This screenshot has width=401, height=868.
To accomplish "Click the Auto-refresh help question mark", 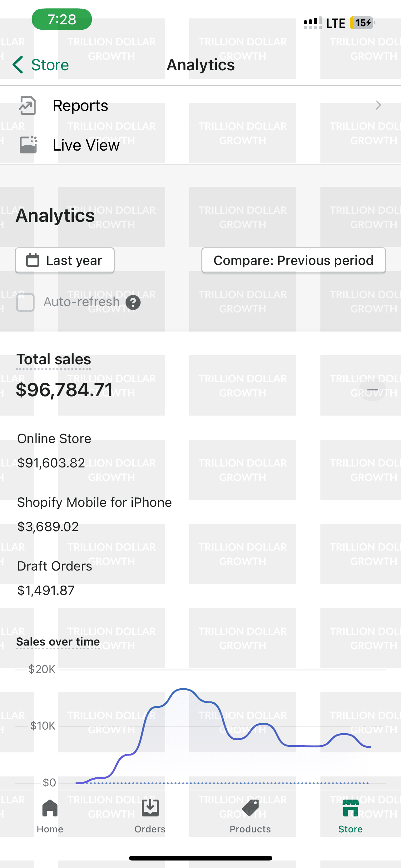I will coord(133,302).
